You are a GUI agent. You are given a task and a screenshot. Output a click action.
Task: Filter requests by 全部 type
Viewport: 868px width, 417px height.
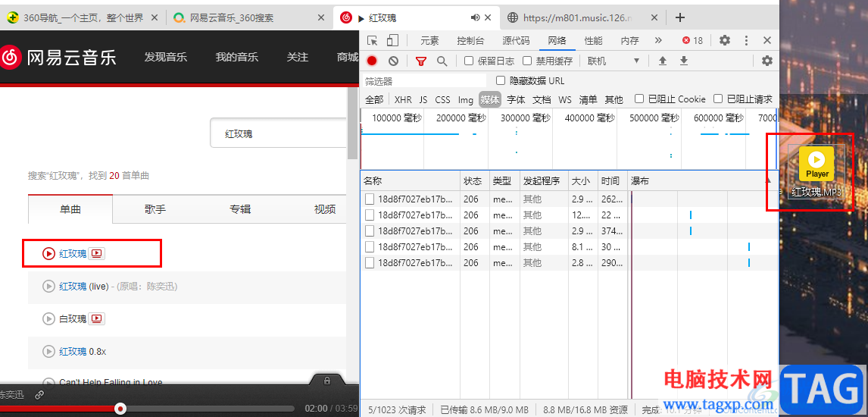[x=374, y=99]
